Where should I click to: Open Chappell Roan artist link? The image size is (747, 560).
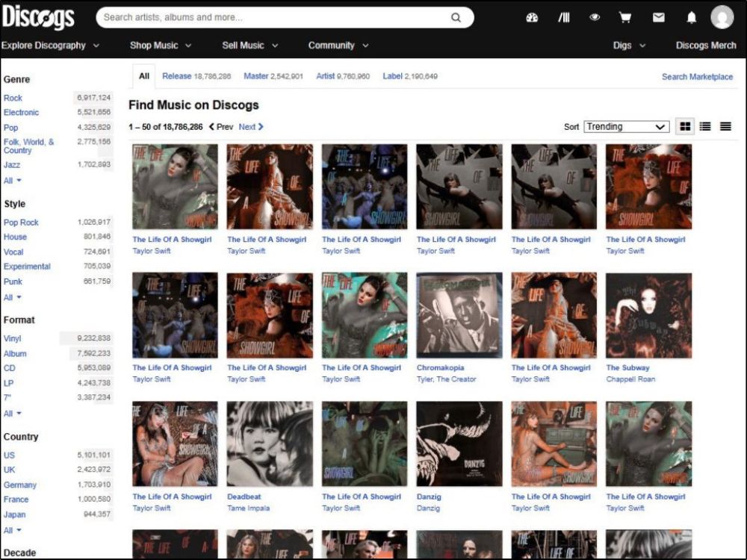pos(630,379)
